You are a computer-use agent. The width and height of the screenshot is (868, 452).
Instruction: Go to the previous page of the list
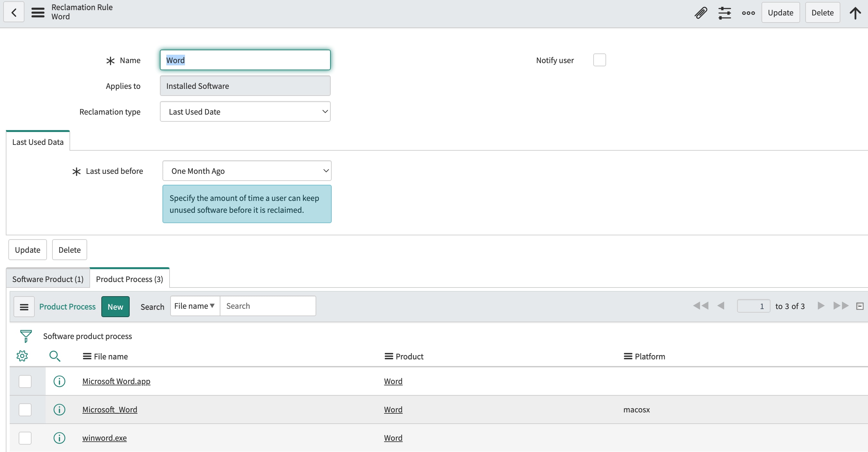click(x=721, y=306)
